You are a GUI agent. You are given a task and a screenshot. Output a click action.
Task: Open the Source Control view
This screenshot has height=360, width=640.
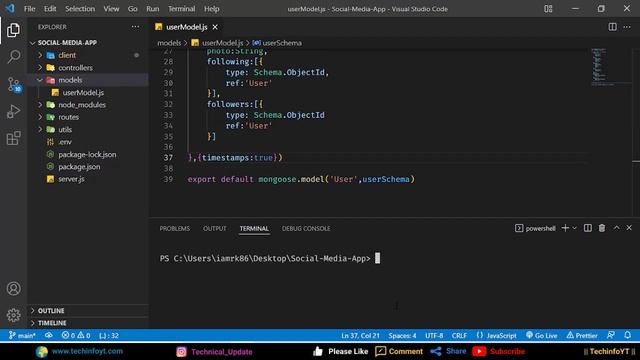[x=14, y=84]
